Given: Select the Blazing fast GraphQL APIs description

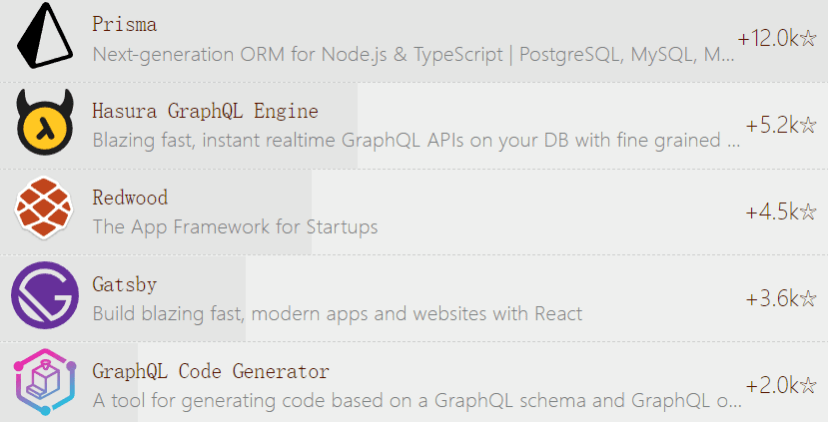Looking at the screenshot, I should 416,140.
